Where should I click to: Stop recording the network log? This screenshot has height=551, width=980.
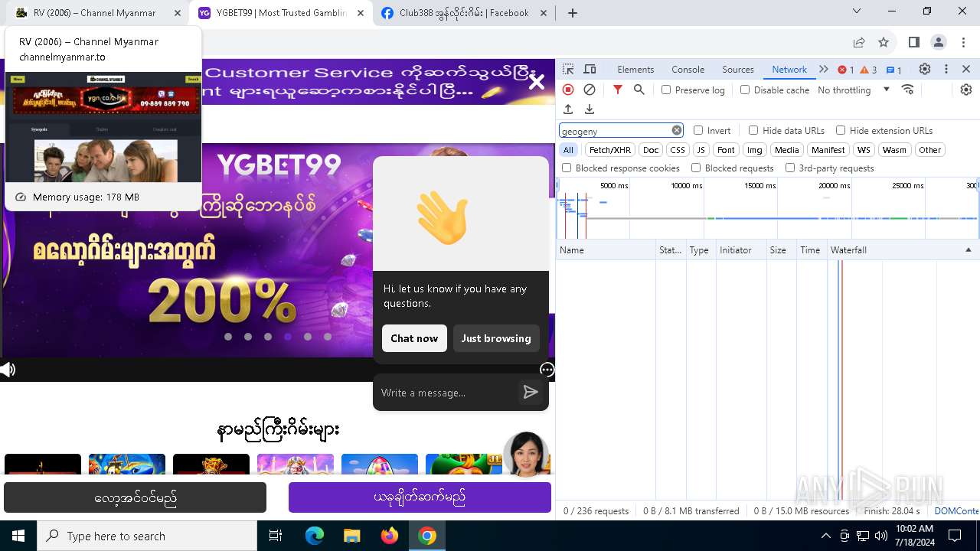click(568, 90)
